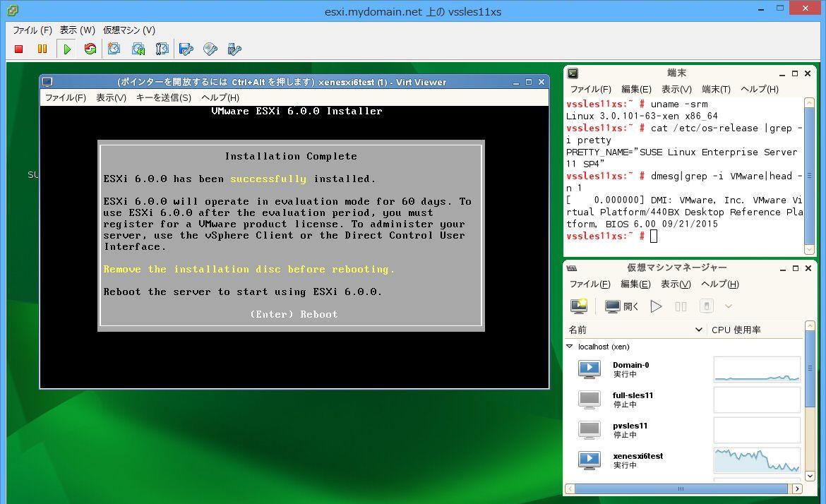Image resolution: width=826 pixels, height=504 pixels.
Task: Select the xenesxi6test virtual machine row
Action: 683,460
